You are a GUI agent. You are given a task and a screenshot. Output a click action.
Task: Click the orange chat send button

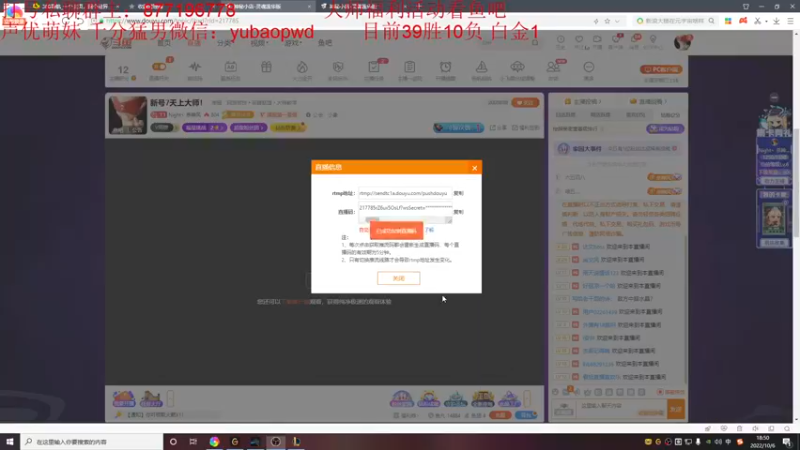click(x=676, y=409)
